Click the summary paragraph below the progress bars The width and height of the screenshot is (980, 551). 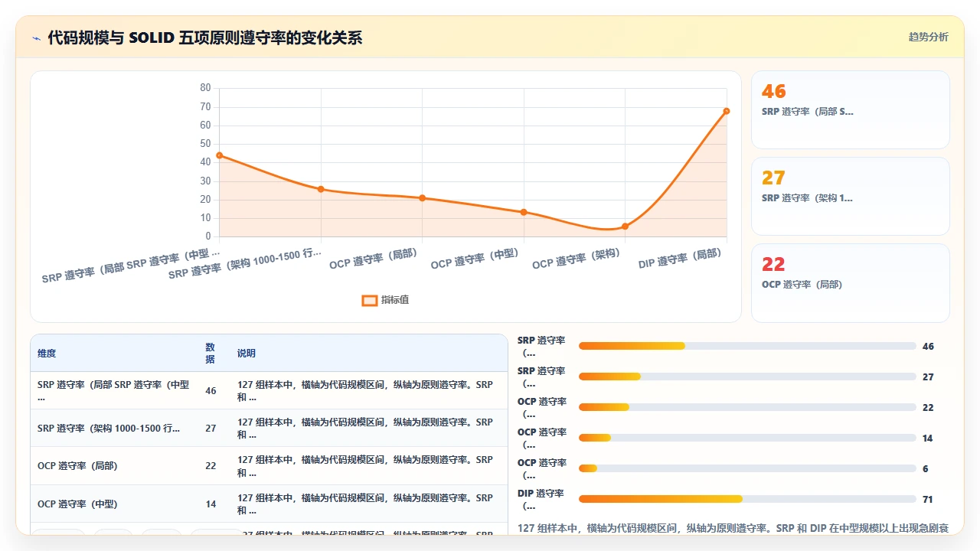pyautogui.click(x=733, y=528)
